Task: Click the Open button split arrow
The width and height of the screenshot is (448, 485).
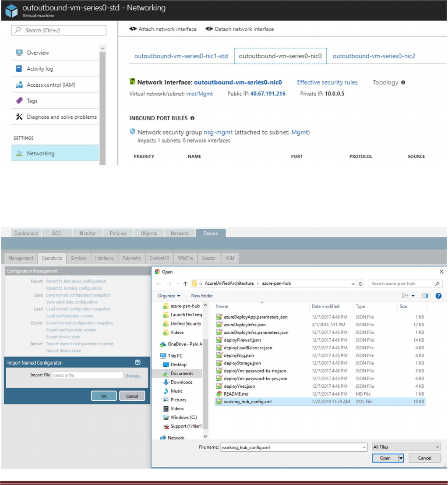Action: tap(401, 458)
